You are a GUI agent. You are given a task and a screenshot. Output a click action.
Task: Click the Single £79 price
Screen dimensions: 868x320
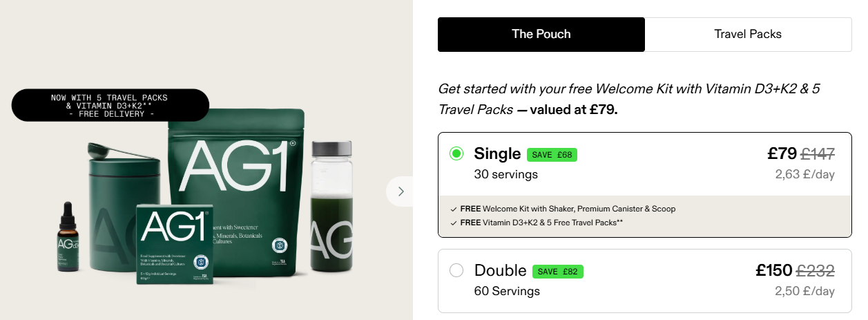[x=782, y=153]
